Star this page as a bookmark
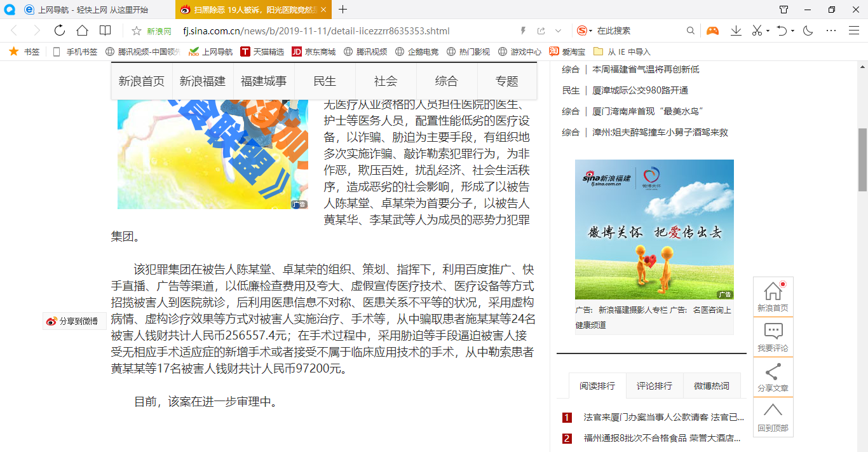The height and width of the screenshot is (452, 868). point(136,31)
